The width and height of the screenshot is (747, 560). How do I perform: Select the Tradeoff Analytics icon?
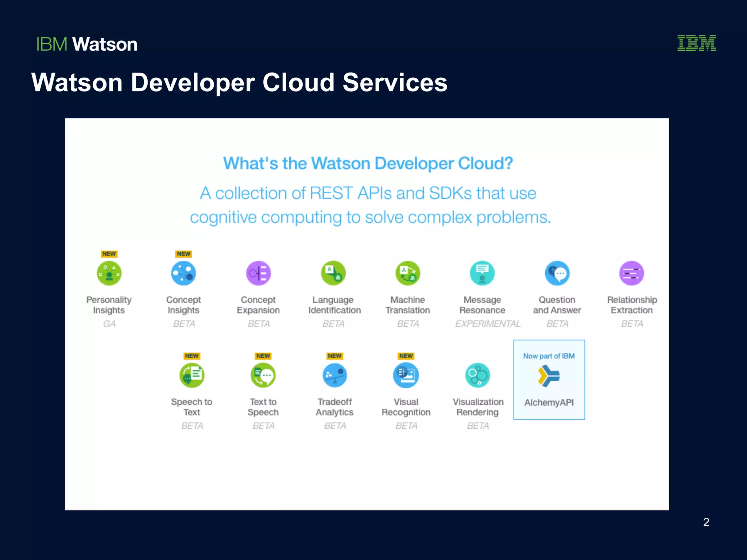pos(334,375)
